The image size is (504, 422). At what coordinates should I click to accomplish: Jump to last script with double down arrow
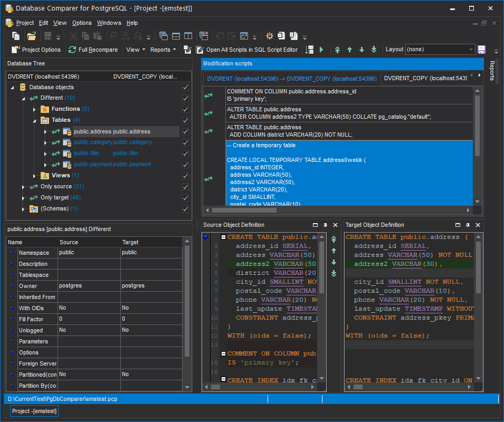click(374, 50)
